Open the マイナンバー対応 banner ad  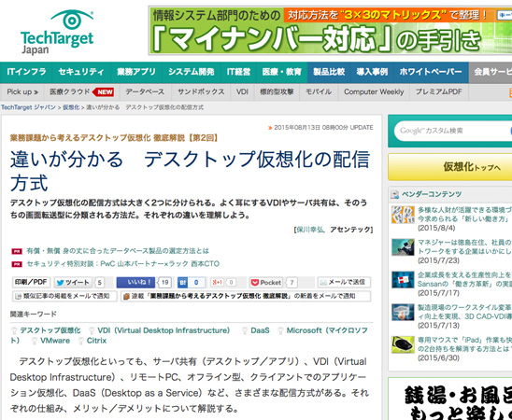tap(331, 31)
